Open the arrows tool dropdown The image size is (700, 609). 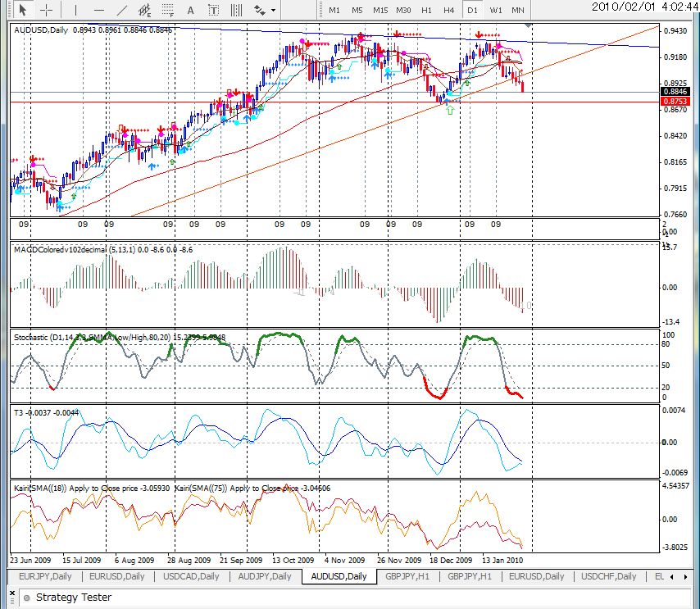pyautogui.click(x=273, y=10)
